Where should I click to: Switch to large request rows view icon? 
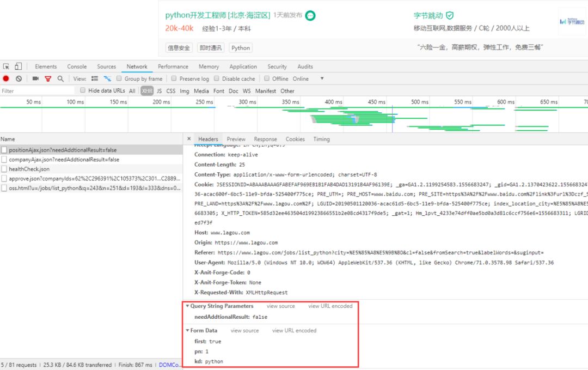(x=95, y=79)
